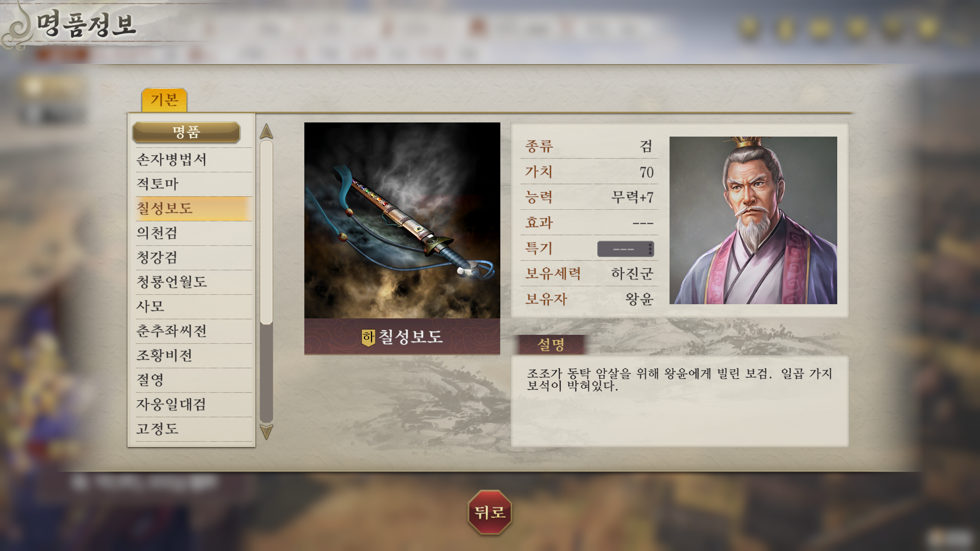
Task: Choose 의천검 from the list
Action: [x=194, y=233]
